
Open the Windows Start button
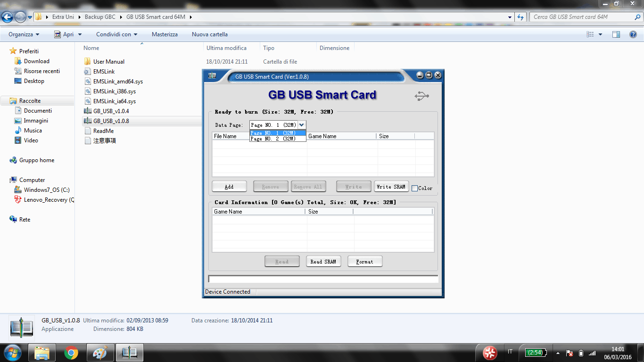[12, 353]
